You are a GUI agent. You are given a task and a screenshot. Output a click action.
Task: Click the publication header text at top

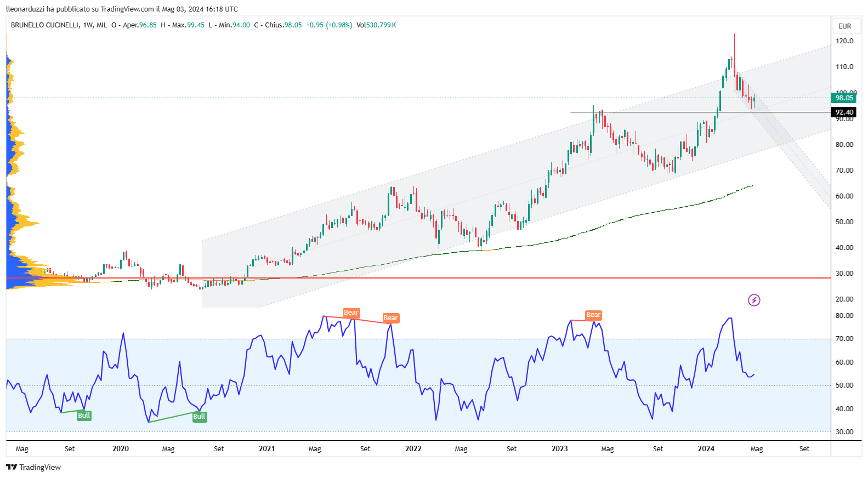(122, 9)
